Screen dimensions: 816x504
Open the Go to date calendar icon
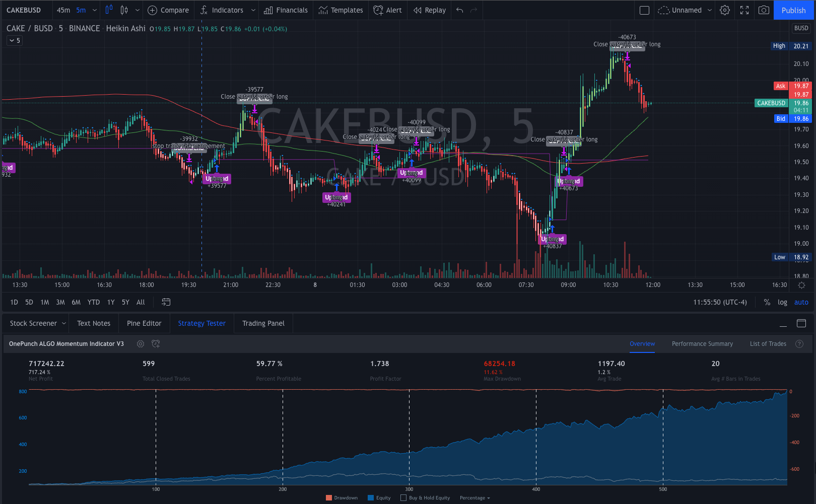click(166, 302)
